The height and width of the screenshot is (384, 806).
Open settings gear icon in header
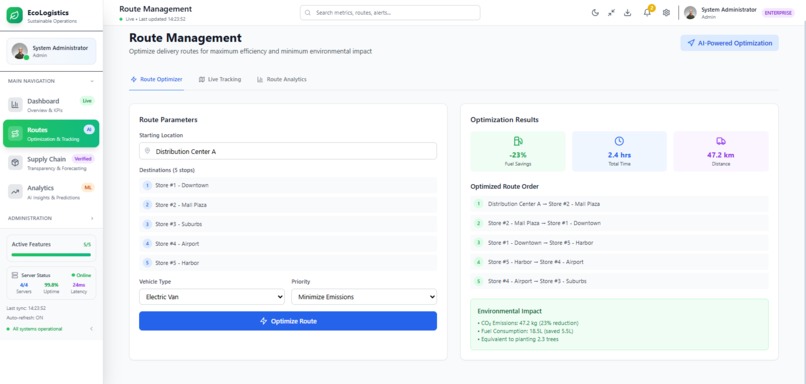pos(666,13)
